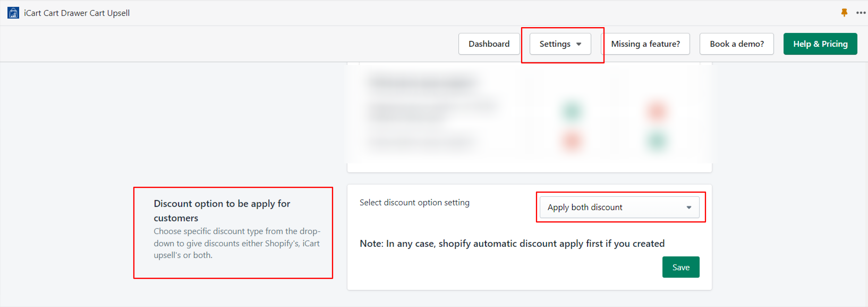Screen dimensions: 868x307
Task: Click the Select discount option setting label
Action: [414, 203]
